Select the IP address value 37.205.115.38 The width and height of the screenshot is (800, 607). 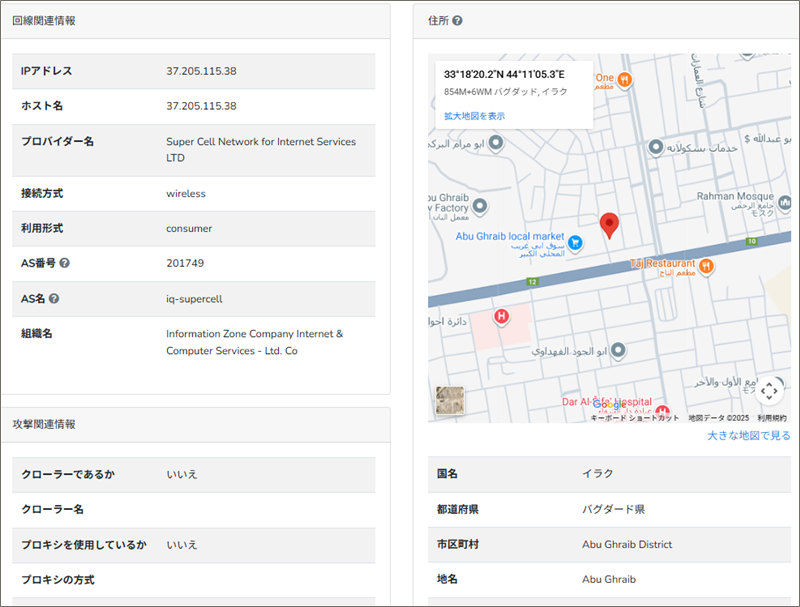click(201, 71)
